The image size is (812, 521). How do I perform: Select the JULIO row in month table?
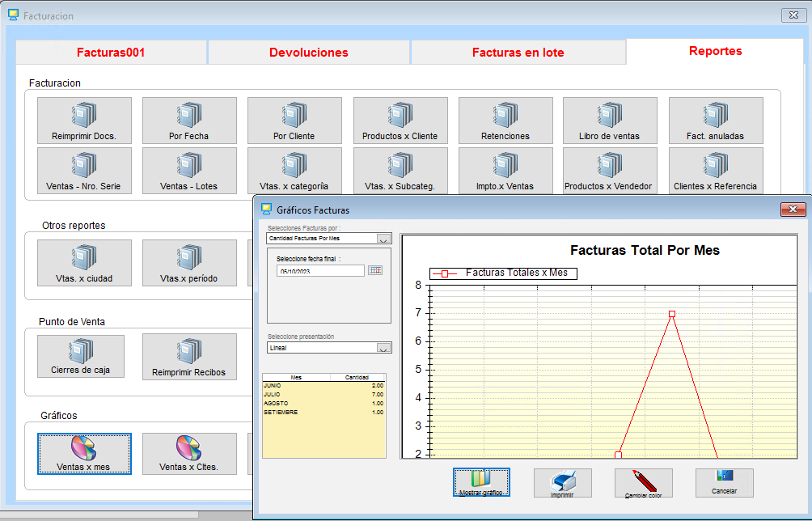[x=324, y=394]
